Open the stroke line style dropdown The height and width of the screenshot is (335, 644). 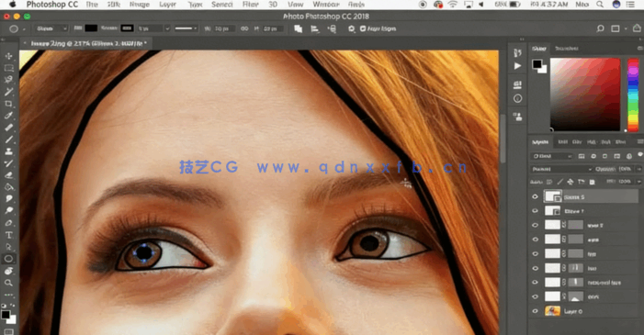point(186,28)
